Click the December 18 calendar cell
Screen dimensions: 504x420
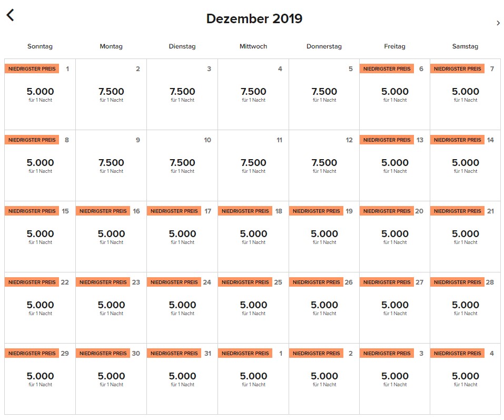[x=253, y=237]
